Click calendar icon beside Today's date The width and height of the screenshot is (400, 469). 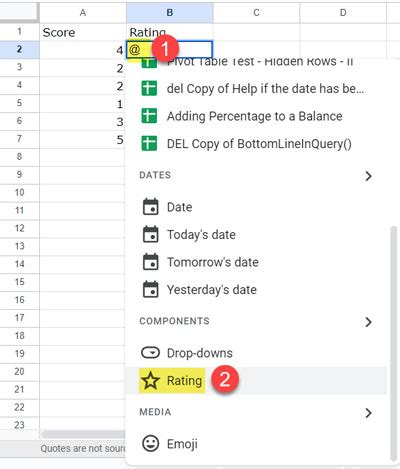[151, 234]
